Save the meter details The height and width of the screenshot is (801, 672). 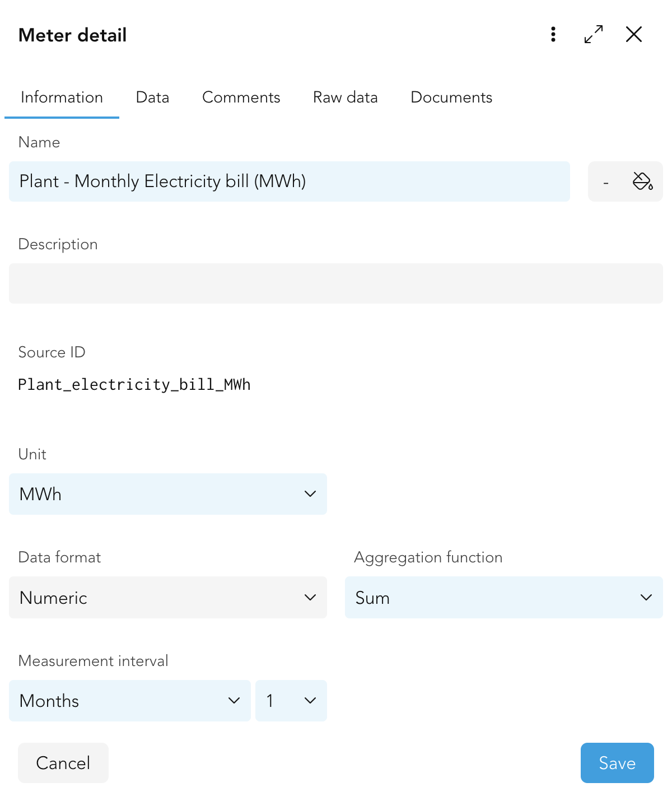617,763
